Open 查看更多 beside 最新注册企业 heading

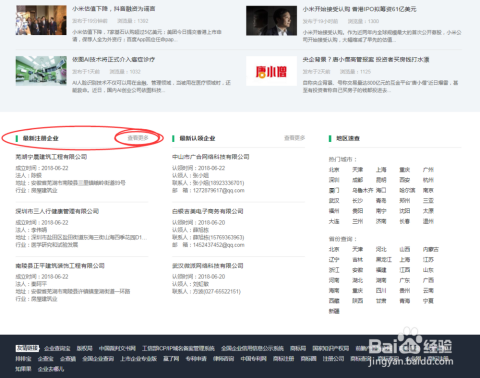pyautogui.click(x=138, y=138)
